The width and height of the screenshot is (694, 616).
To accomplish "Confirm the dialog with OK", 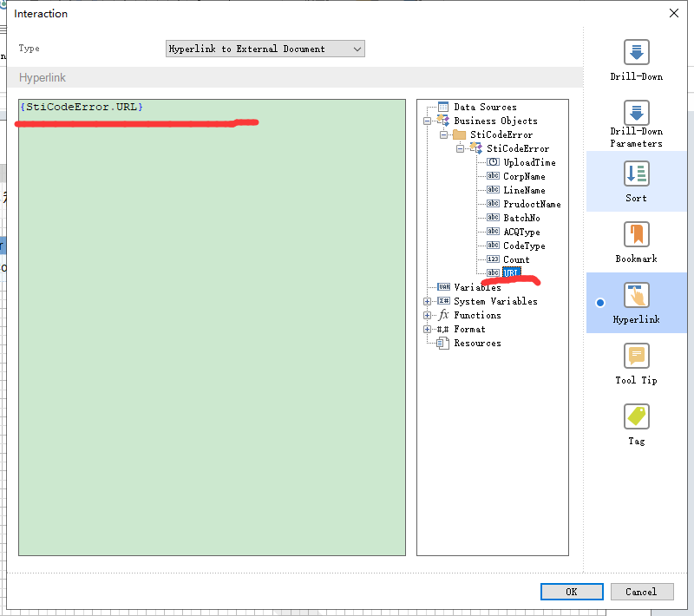I will tap(572, 592).
